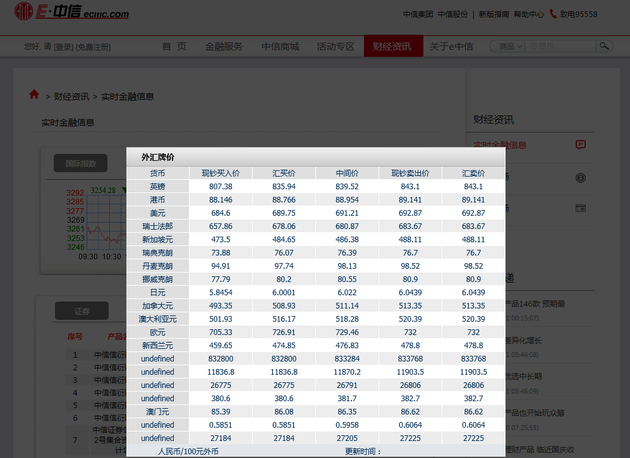Click the 瑞典克朗 currency row label
Screen dimensions: 630x458
click(158, 253)
